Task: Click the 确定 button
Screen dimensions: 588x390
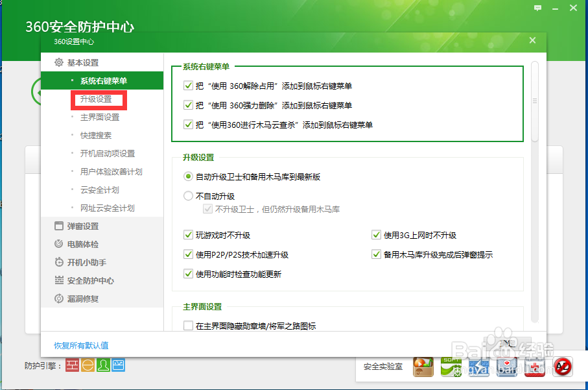Action: pyautogui.click(x=507, y=343)
